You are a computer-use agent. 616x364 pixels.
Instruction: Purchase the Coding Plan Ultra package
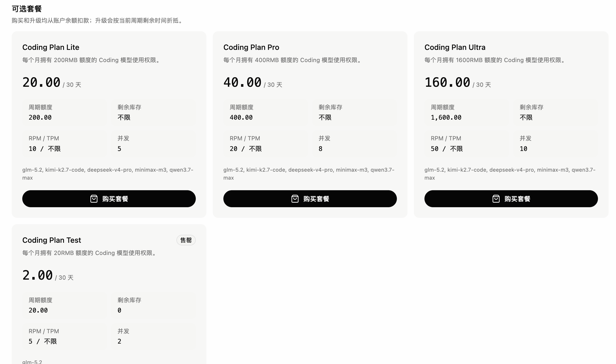pyautogui.click(x=511, y=199)
